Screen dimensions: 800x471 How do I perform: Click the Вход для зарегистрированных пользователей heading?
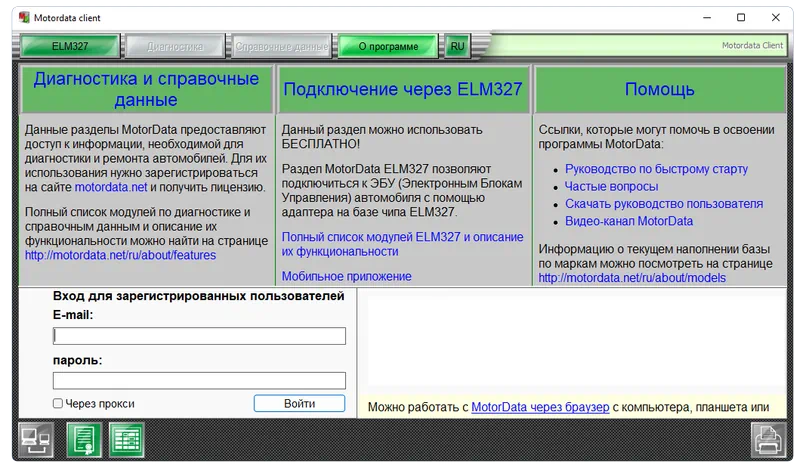(x=198, y=296)
